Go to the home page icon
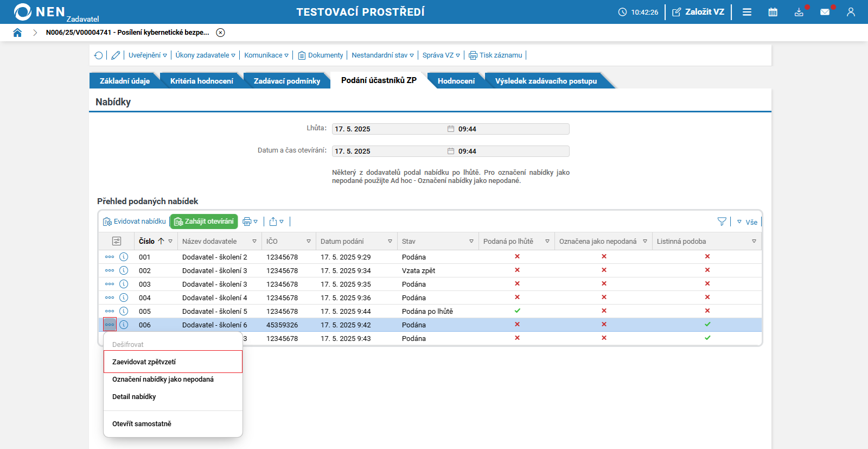This screenshot has width=868, height=449. [17, 33]
